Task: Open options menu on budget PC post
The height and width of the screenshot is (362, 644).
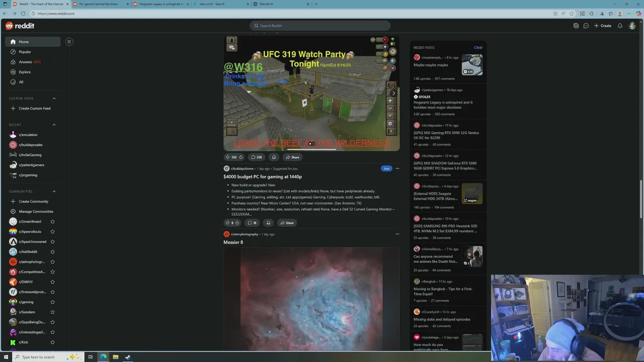Action: (x=397, y=168)
